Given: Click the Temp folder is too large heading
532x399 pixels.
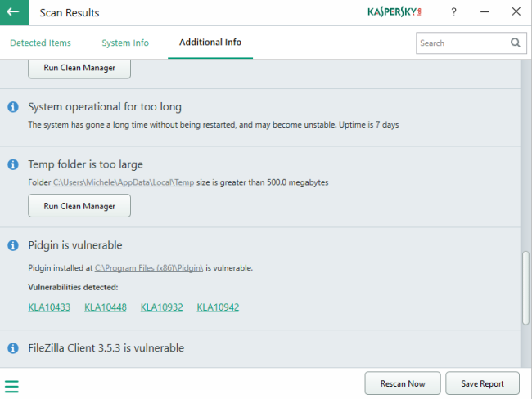Looking at the screenshot, I should point(85,164).
